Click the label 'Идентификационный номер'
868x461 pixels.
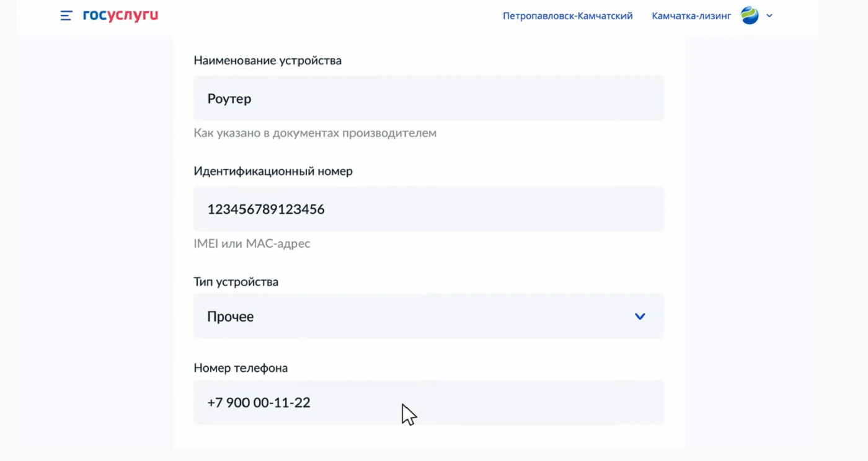[273, 171]
